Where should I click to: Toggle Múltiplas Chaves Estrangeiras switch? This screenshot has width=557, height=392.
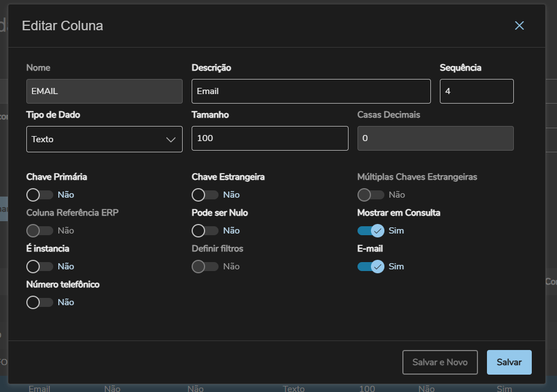pyautogui.click(x=370, y=195)
